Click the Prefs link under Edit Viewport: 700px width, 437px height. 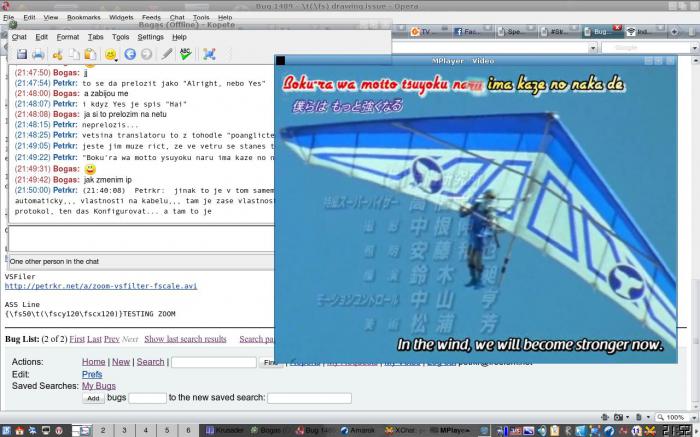[x=92, y=375]
